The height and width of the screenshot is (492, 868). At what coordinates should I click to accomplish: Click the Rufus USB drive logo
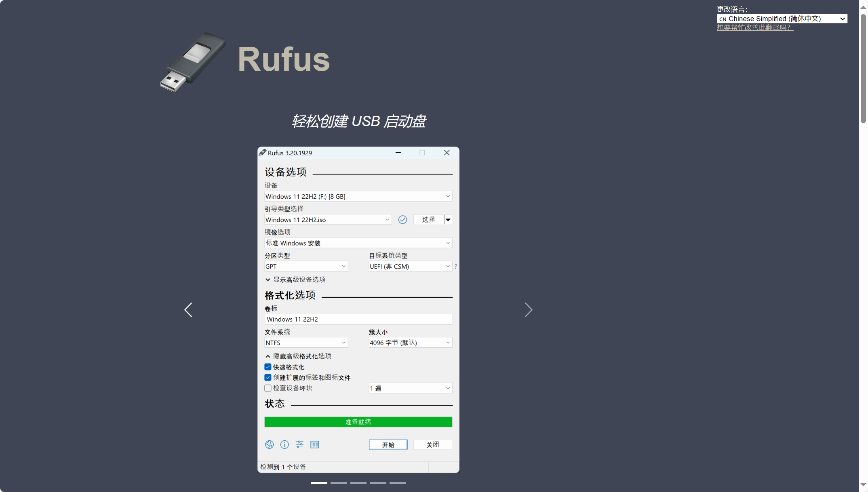pyautogui.click(x=193, y=62)
